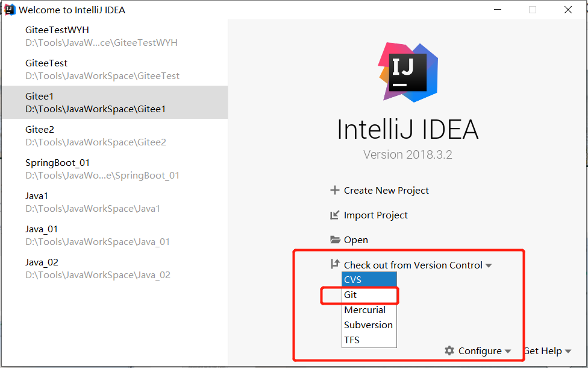Create New Project
This screenshot has height=368, width=588.
(x=386, y=191)
